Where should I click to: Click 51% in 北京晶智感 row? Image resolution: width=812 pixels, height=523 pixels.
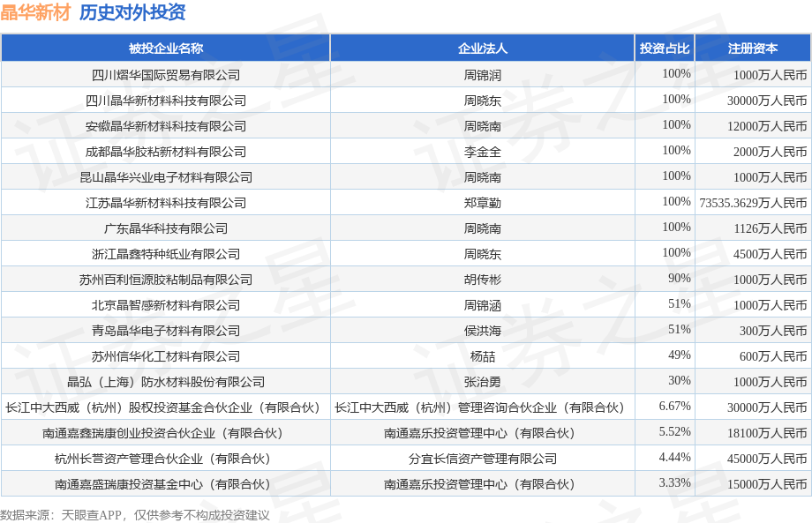(x=679, y=303)
